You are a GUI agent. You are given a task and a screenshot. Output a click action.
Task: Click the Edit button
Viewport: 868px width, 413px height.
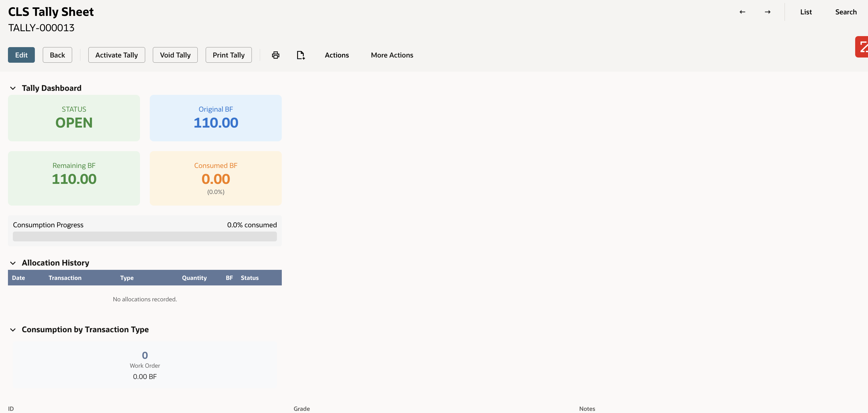point(21,55)
